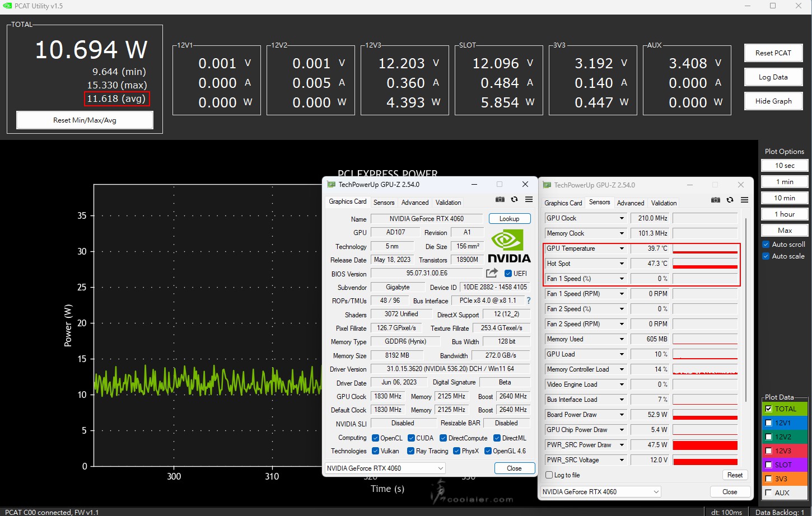Click the bus interface question mark icon

pos(528,301)
